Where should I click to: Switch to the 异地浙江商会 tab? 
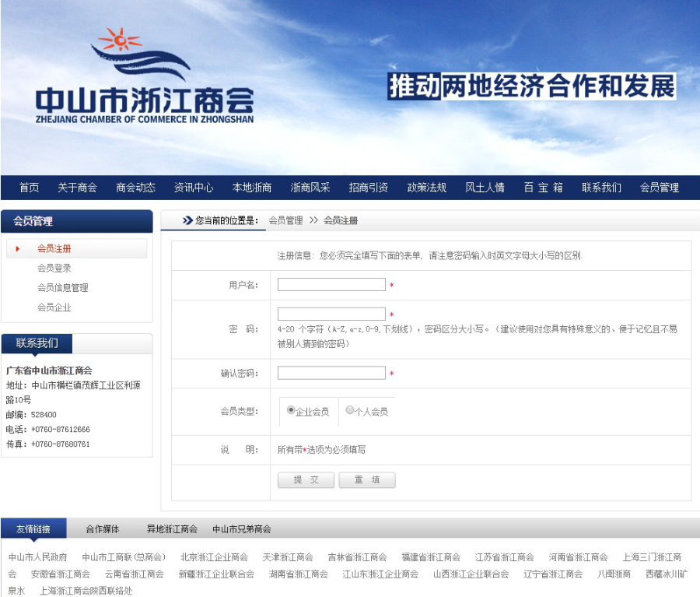pos(173,529)
